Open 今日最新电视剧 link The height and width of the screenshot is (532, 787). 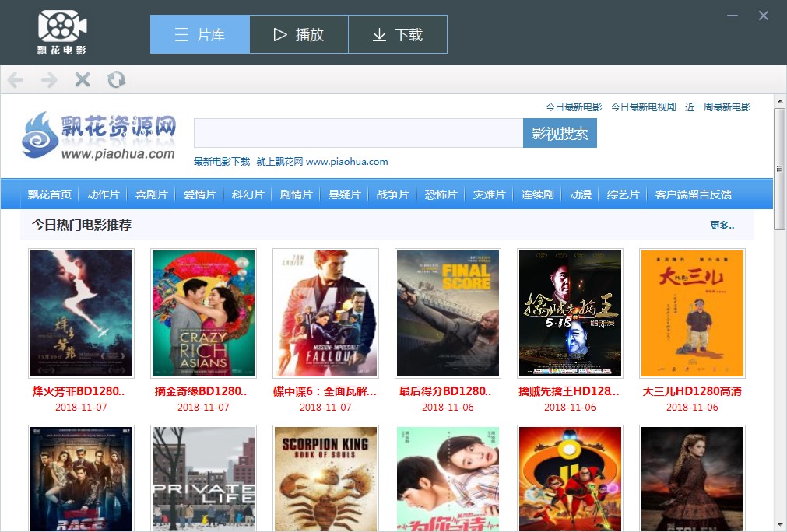(x=643, y=107)
